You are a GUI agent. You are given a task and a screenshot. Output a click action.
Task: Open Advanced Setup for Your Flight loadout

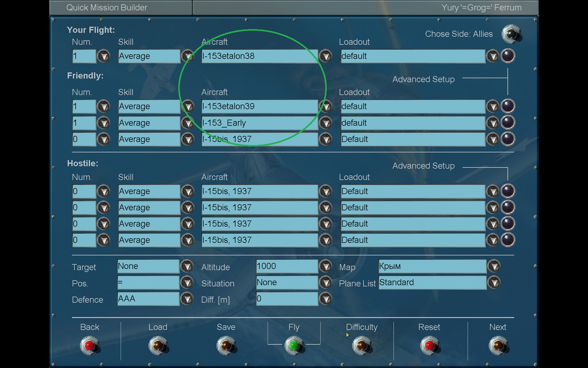(x=508, y=56)
